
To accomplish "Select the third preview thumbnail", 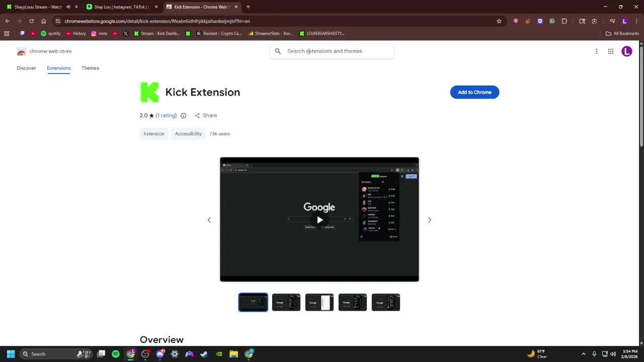I will coord(319,303).
